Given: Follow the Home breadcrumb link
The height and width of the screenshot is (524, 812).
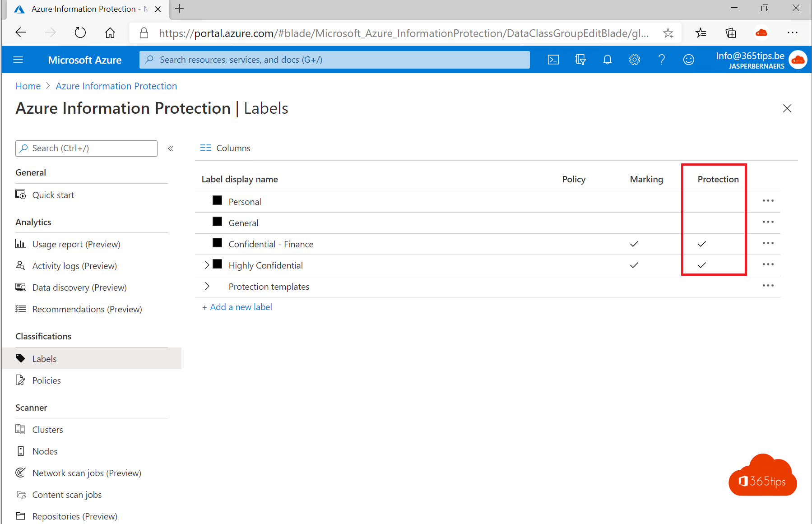Looking at the screenshot, I should point(28,86).
